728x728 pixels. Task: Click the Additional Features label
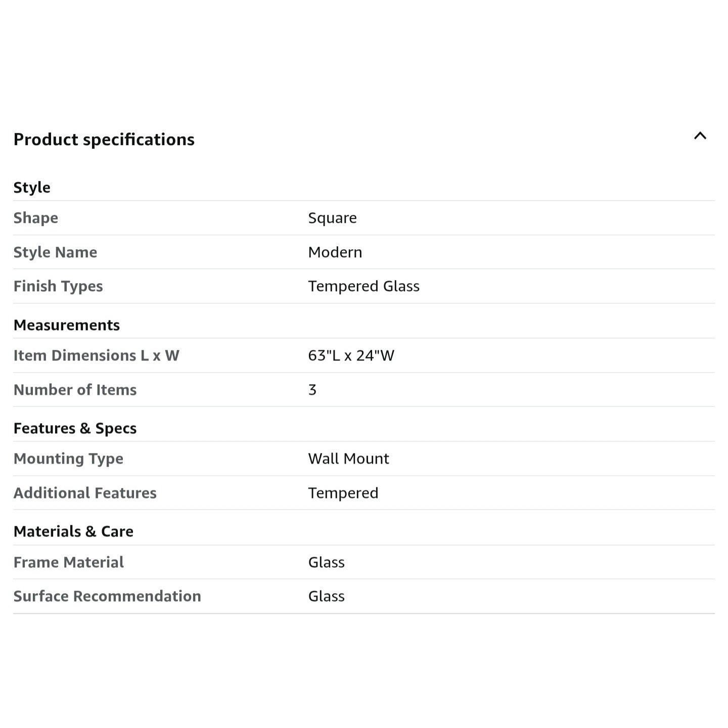(x=85, y=493)
